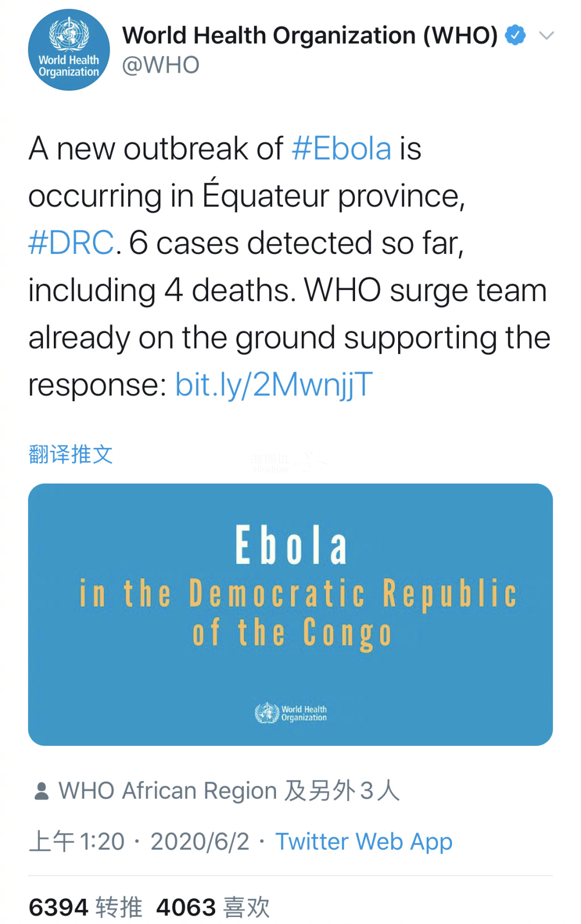Click the white Ebola title in the image
The width and height of the screenshot is (581, 924).
(290, 545)
